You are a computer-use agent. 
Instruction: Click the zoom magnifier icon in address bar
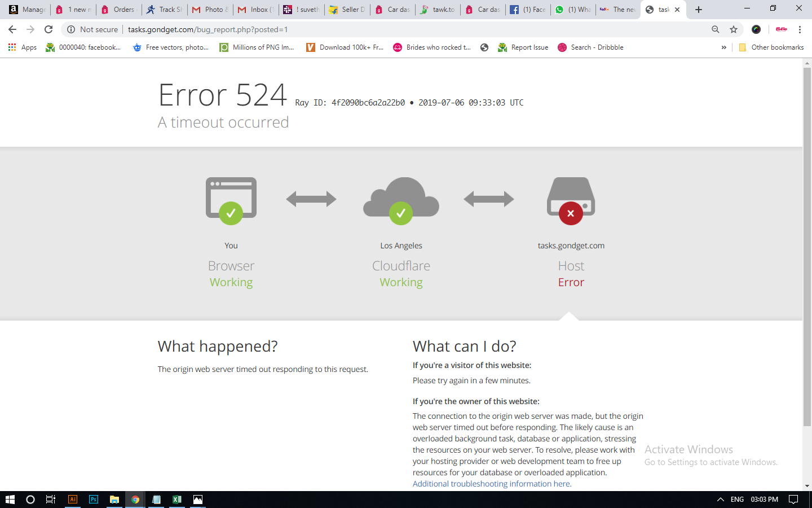715,29
